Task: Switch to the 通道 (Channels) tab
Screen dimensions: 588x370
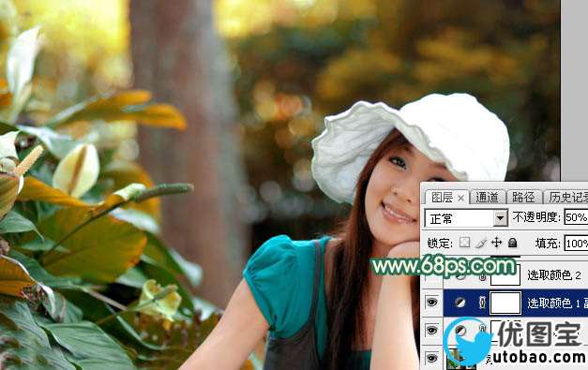Action: pyautogui.click(x=487, y=197)
